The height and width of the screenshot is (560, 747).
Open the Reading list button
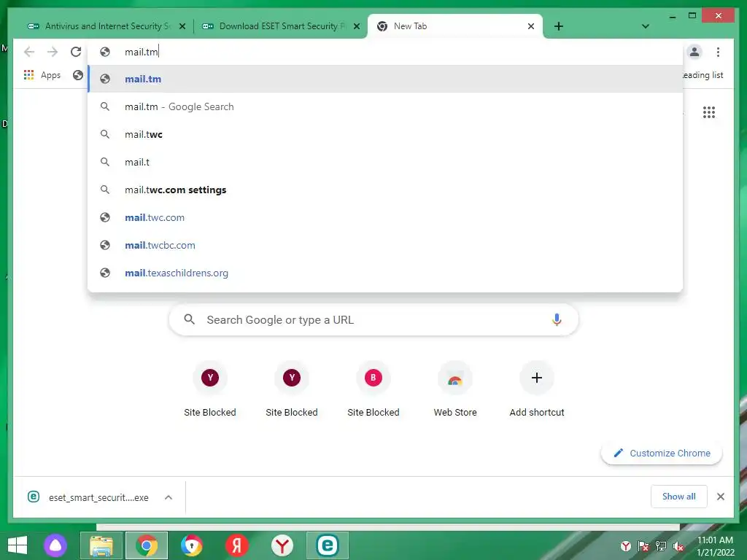[x=703, y=75]
